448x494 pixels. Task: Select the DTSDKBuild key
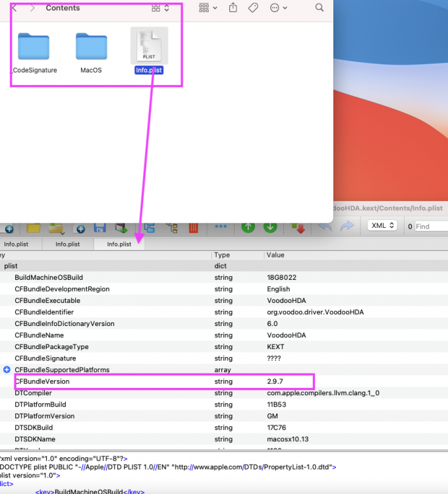click(x=34, y=428)
